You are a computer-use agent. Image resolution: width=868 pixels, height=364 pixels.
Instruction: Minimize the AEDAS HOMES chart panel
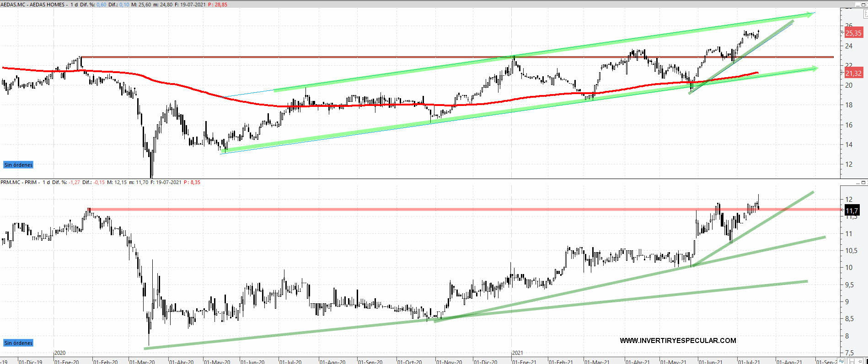click(x=857, y=5)
